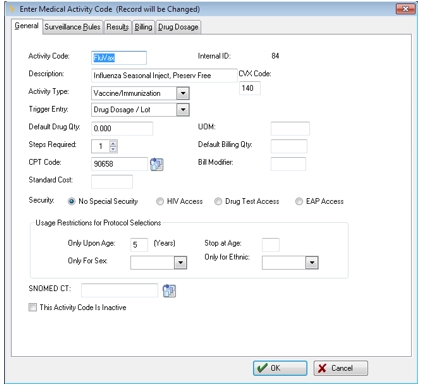Click the Default Billing Qty field
This screenshot has height=386, width=421.
tap(289, 146)
